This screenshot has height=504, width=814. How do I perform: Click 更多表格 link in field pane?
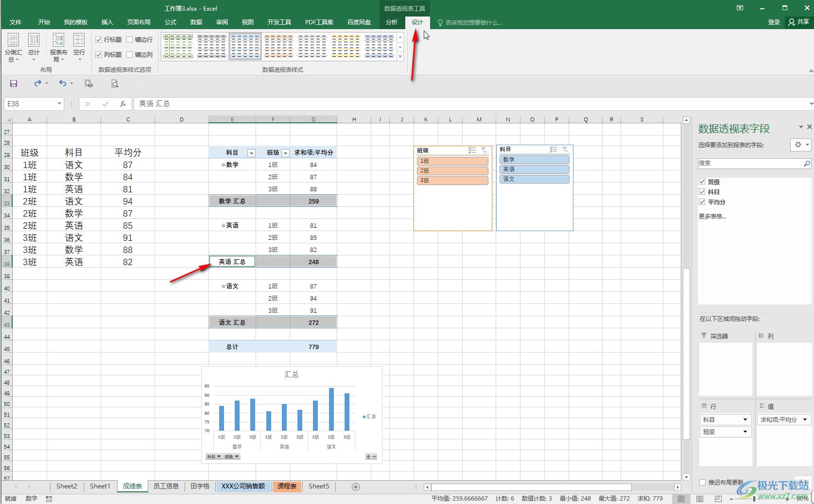tap(712, 217)
